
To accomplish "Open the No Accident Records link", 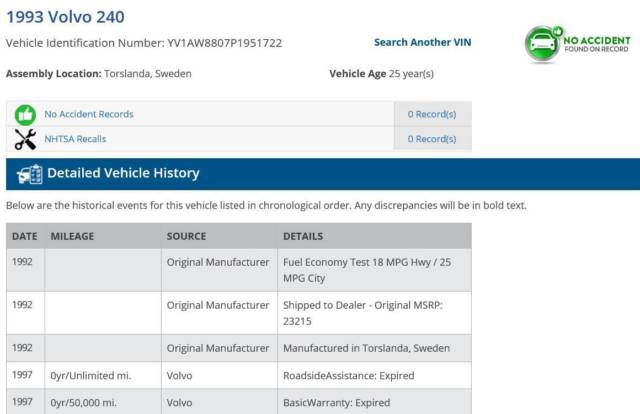I will (x=89, y=114).
